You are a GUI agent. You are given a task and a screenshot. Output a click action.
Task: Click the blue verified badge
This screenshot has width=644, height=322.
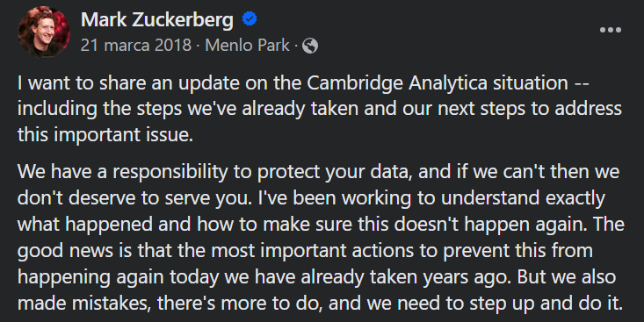point(250,19)
